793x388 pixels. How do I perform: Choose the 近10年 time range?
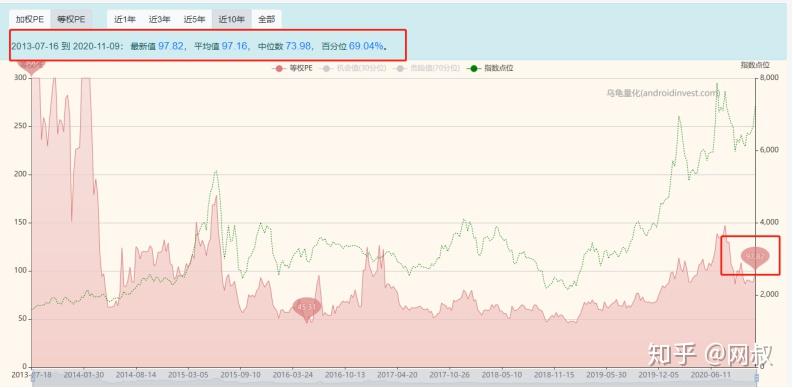232,20
